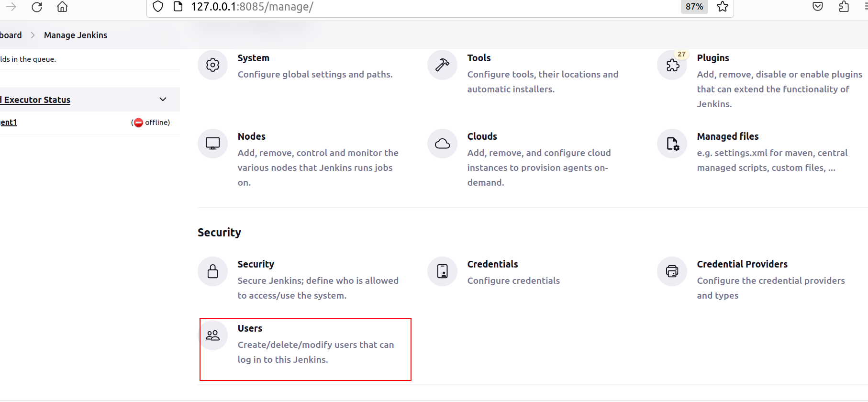Image resolution: width=868 pixels, height=402 pixels.
Task: Click the 'Configure credentials' description text
Action: (513, 280)
